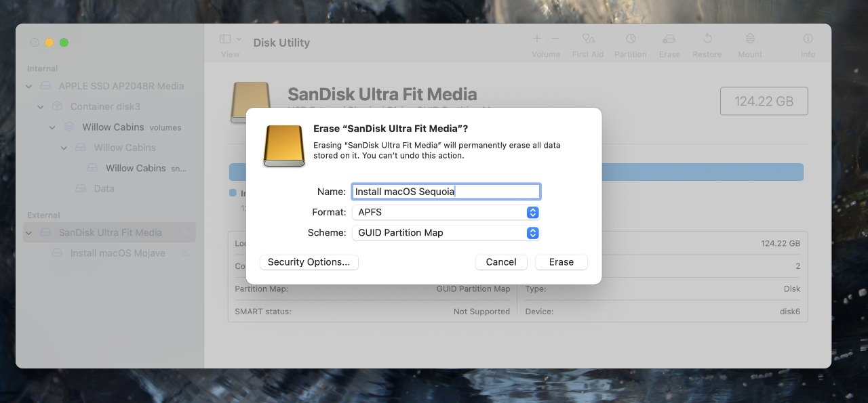This screenshot has width=868, height=403.
Task: Eject Install macOS Mojave volume
Action: click(184, 253)
